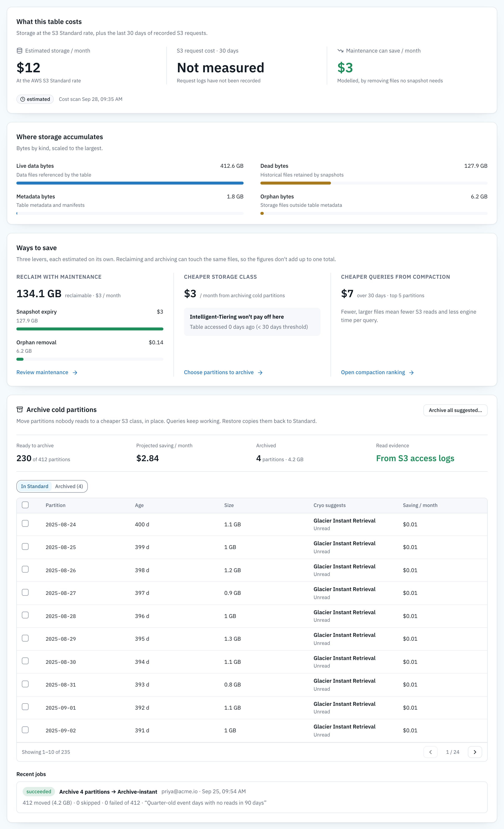Click the Snapshot expiry green bar
This screenshot has height=829, width=504.
point(90,329)
